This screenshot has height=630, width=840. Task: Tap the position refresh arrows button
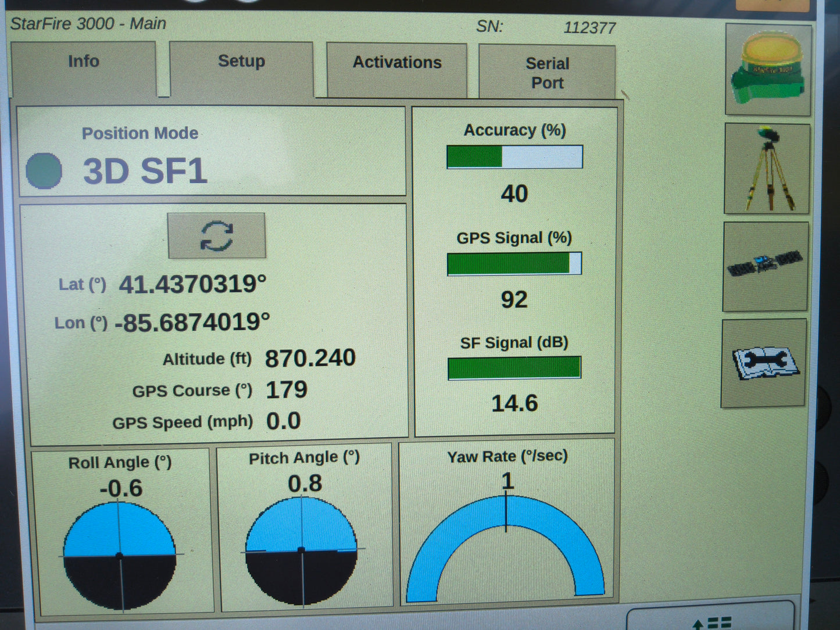(217, 235)
